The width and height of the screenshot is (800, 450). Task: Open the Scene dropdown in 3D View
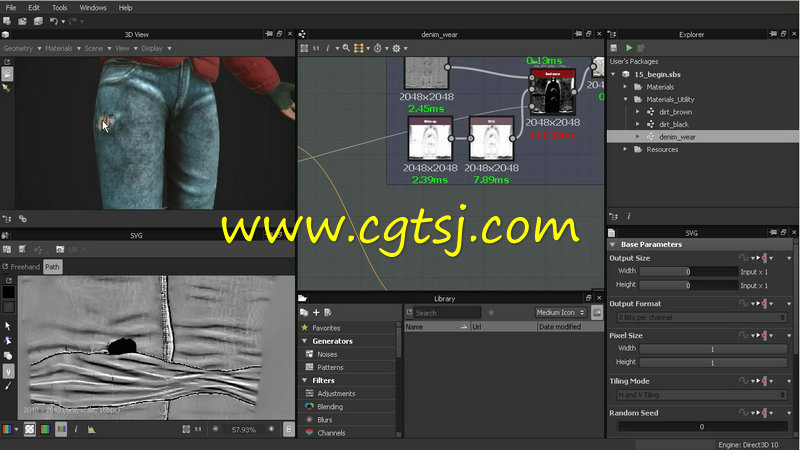tap(97, 48)
